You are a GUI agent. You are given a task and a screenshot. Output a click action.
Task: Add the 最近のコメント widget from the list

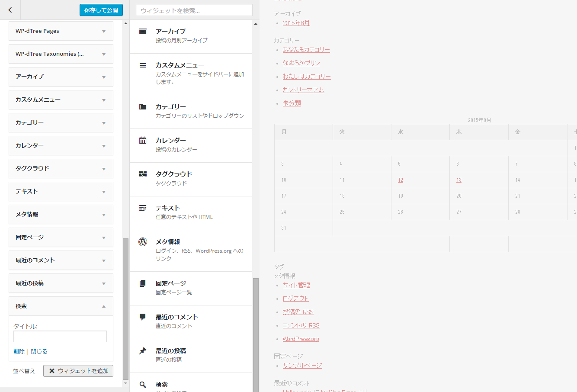pyautogui.click(x=191, y=322)
